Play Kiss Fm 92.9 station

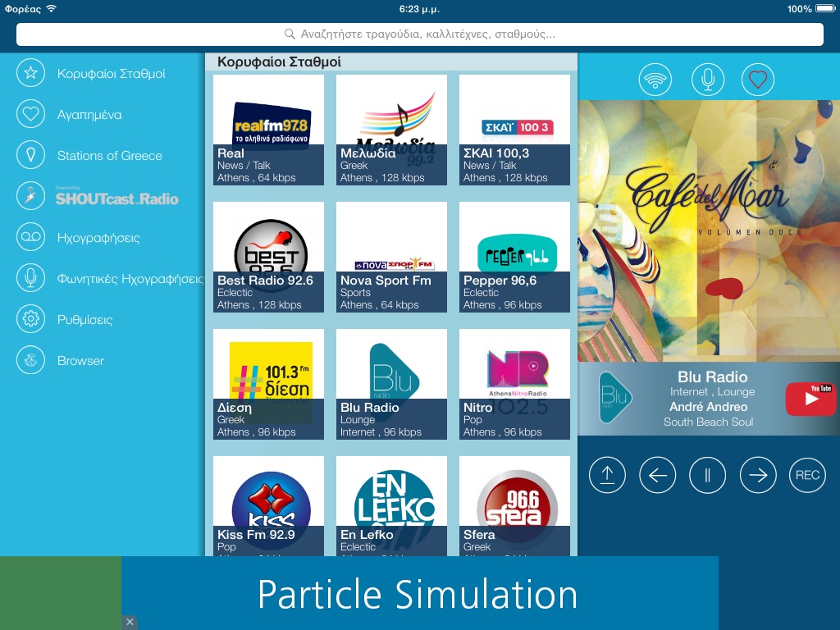[268, 506]
